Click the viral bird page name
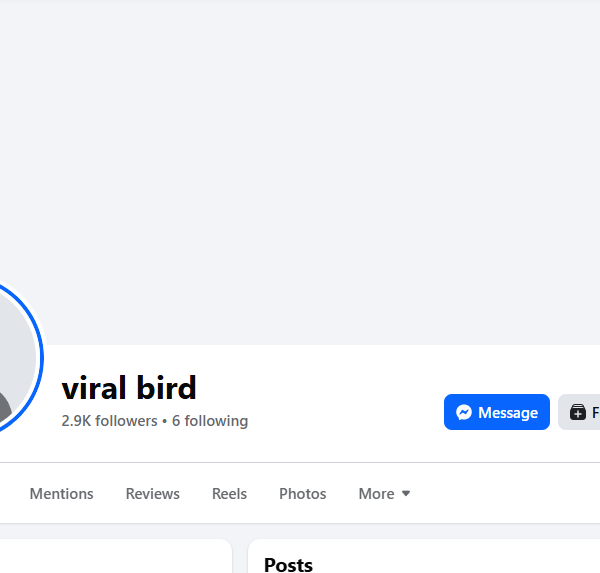The width and height of the screenshot is (600, 573). tap(129, 388)
